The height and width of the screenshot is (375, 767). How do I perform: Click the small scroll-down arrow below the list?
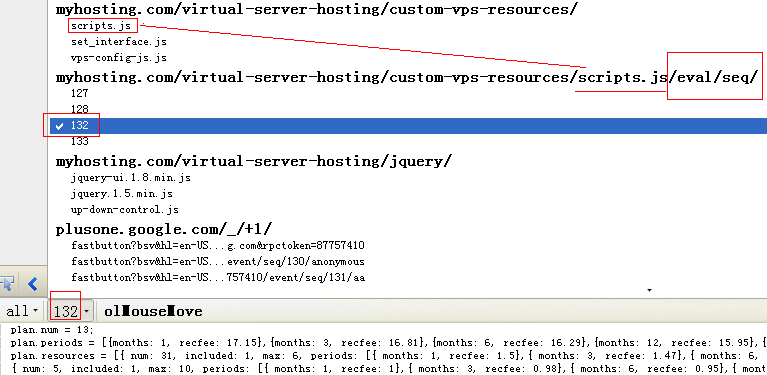point(650,290)
